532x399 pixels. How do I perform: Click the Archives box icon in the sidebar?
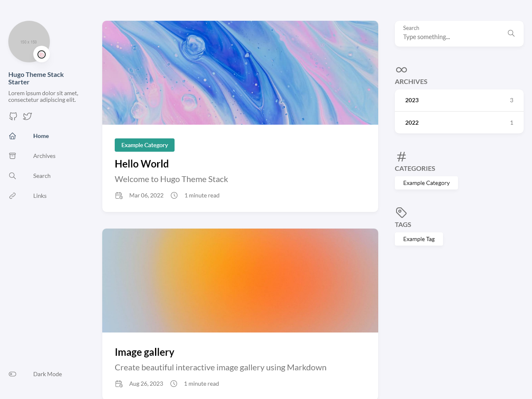(x=12, y=156)
